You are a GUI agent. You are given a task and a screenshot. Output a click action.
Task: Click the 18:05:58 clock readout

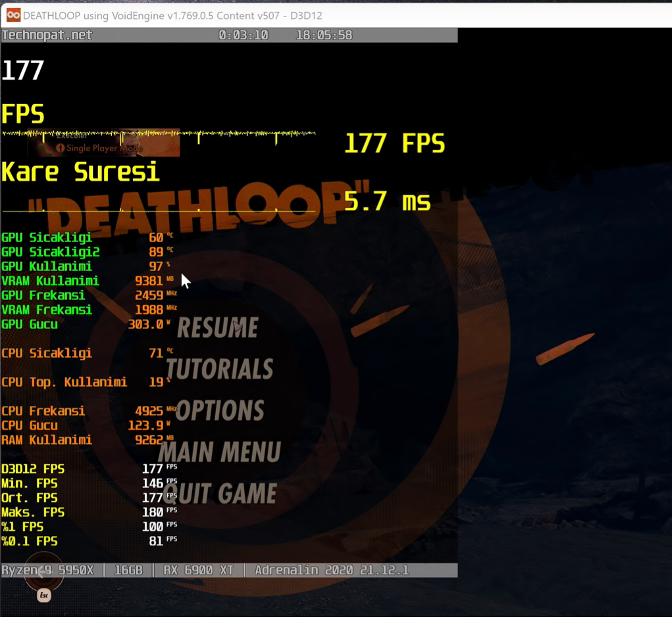tap(324, 35)
